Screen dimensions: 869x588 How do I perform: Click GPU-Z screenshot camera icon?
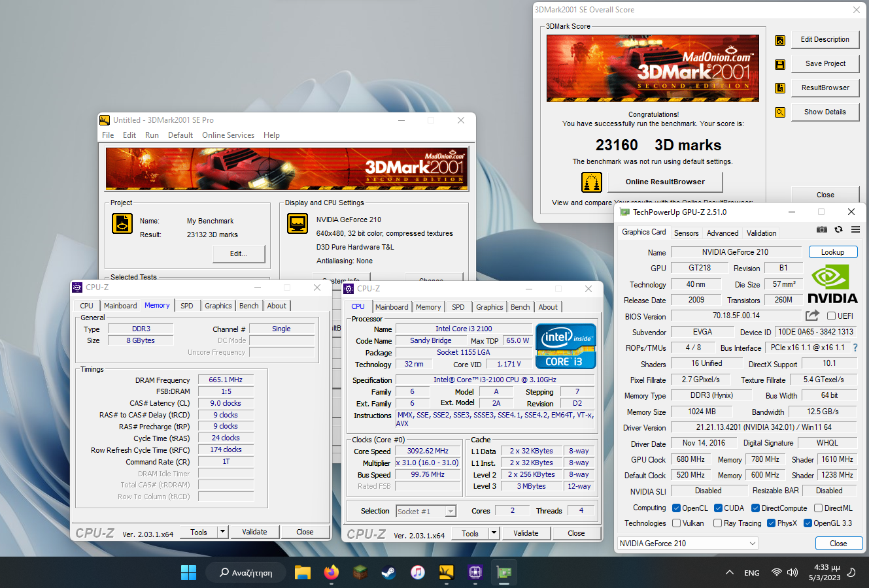[822, 229]
